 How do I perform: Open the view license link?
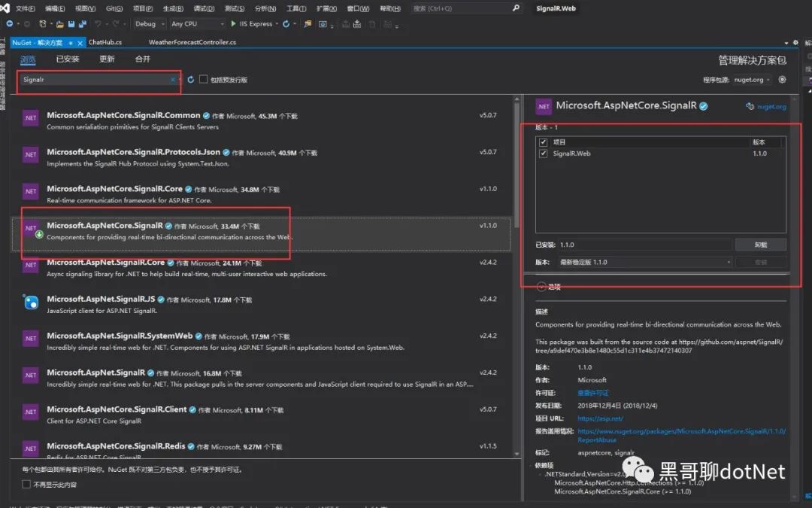[x=593, y=393]
